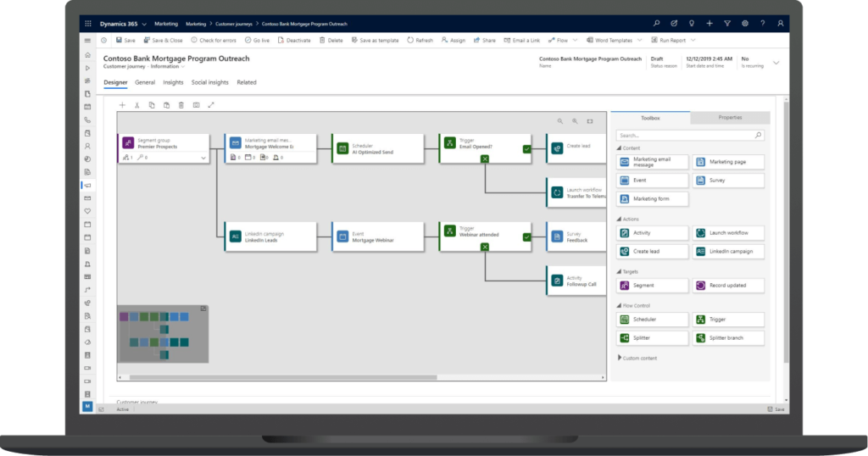Viewport: 868px width, 456px height.
Task: Click the X branch on Email Opened trigger
Action: click(485, 158)
